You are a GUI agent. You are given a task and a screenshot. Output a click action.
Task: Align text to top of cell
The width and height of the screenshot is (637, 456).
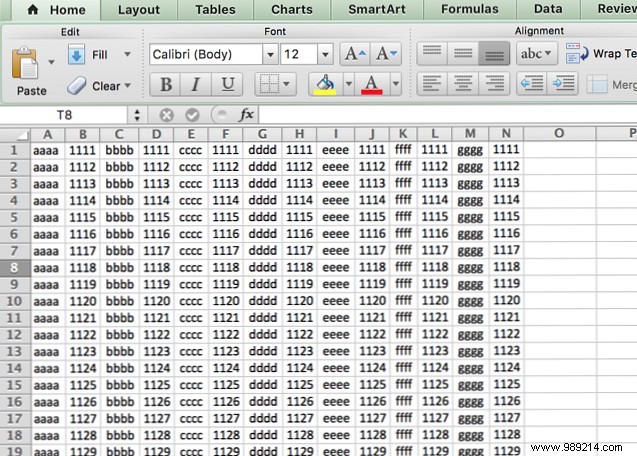(x=432, y=53)
